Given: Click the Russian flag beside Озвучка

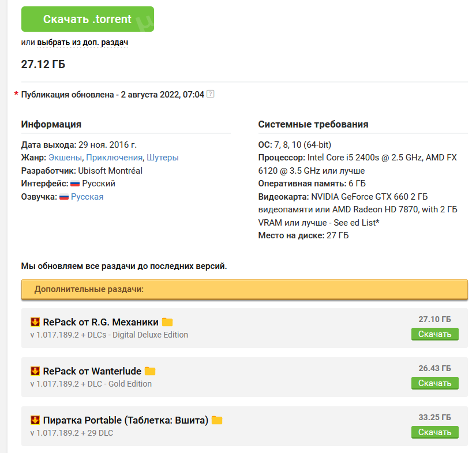Looking at the screenshot, I should [64, 197].
